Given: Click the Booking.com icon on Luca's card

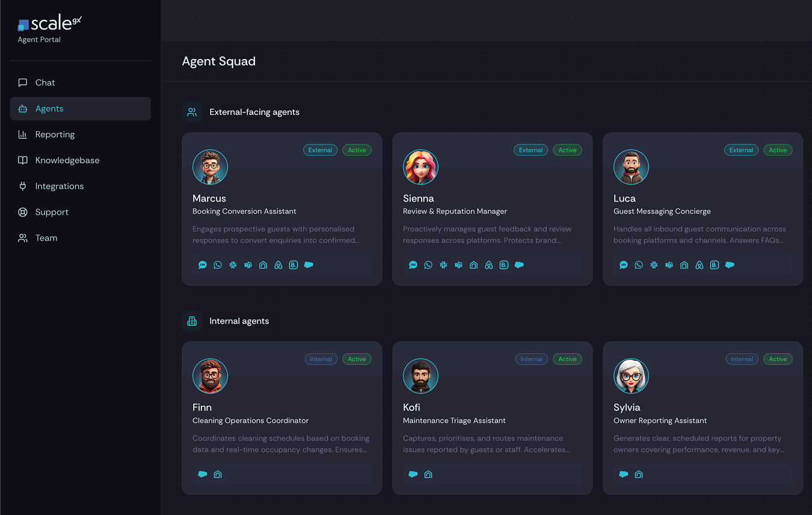Looking at the screenshot, I should coord(714,265).
